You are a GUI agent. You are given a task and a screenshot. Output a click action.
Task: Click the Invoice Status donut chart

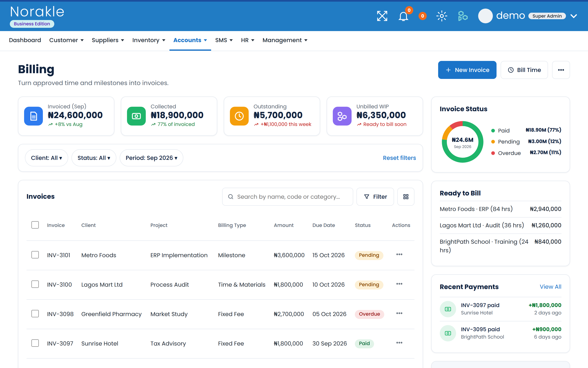pyautogui.click(x=462, y=142)
